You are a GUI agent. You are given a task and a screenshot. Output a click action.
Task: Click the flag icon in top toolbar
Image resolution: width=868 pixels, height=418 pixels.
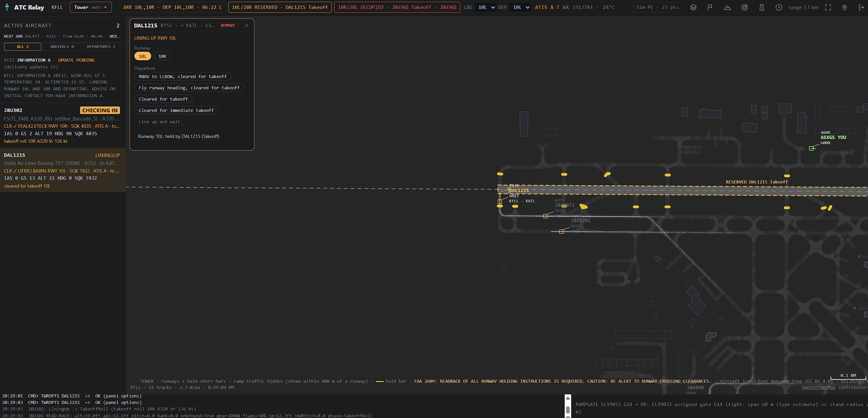710,7
